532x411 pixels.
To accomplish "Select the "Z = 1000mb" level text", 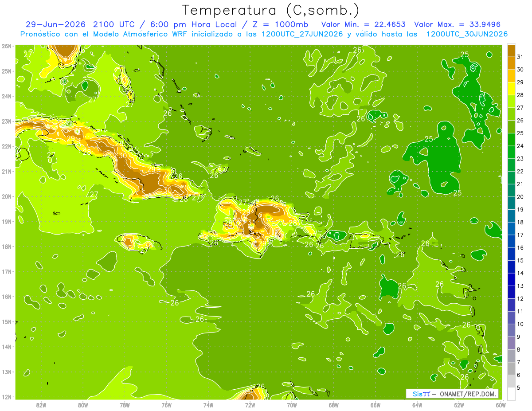I will pos(281,24).
